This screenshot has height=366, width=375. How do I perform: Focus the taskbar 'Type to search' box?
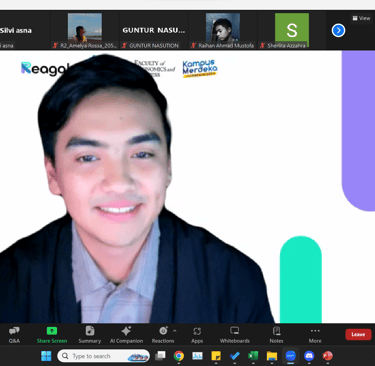pyautogui.click(x=103, y=356)
